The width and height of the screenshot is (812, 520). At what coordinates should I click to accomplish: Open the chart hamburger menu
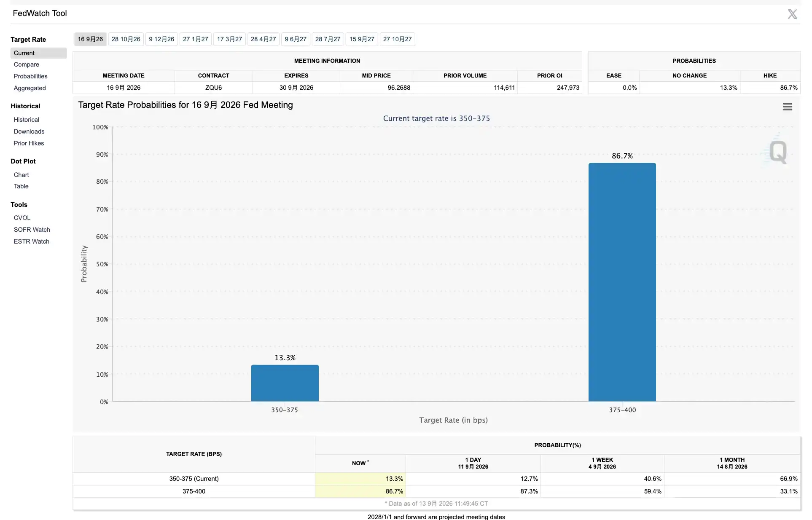[x=787, y=107]
